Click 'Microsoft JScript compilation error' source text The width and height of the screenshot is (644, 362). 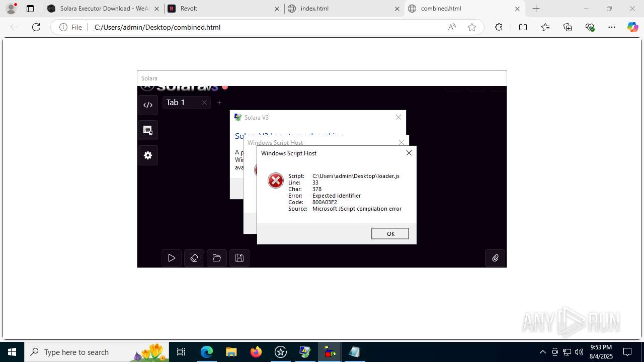pos(357,209)
